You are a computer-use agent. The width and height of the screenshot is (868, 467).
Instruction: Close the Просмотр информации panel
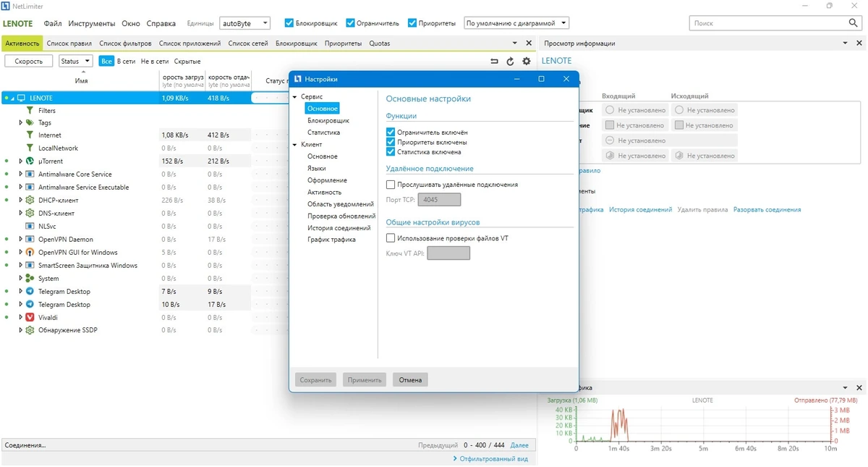tap(860, 43)
